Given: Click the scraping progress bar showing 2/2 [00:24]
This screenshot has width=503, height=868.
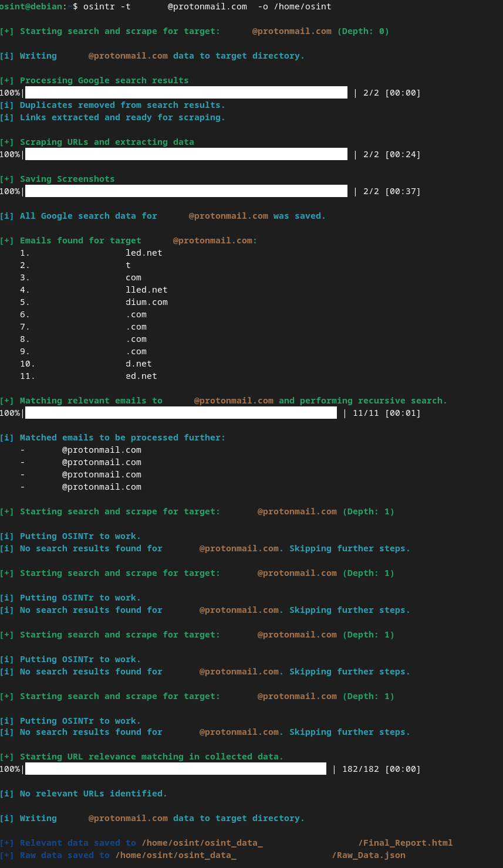Looking at the screenshot, I should pos(186,154).
